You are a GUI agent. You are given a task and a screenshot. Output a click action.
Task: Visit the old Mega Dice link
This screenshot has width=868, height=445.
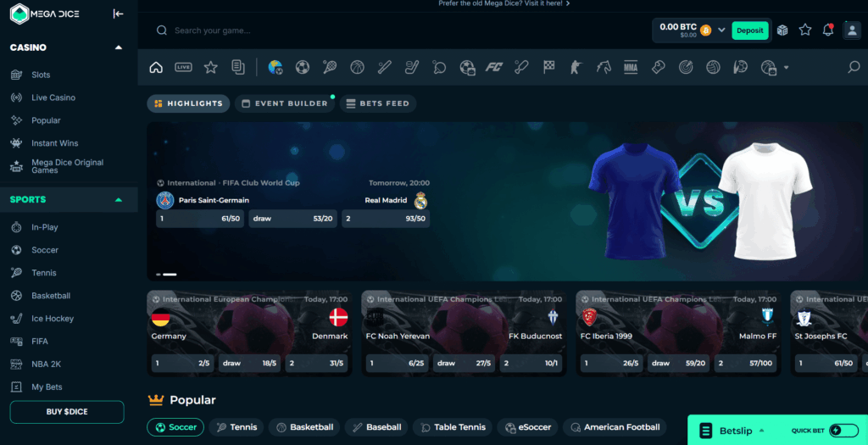coord(504,3)
